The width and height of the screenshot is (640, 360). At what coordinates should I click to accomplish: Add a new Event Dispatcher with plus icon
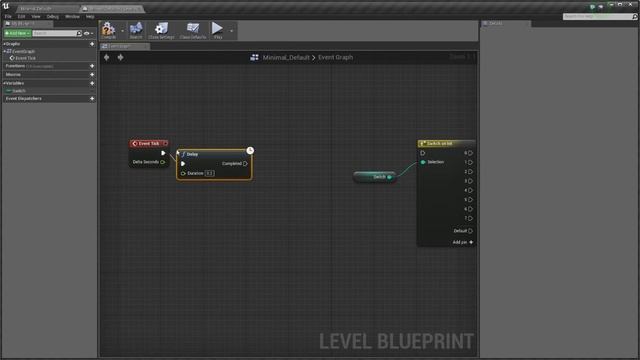(x=92, y=98)
